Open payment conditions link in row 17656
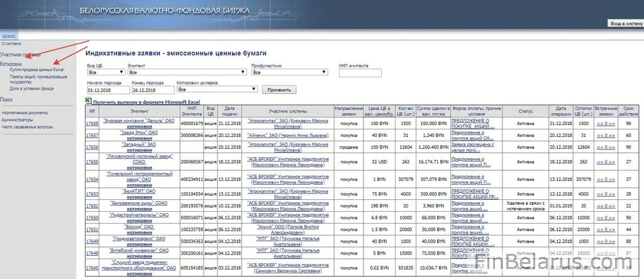The image size is (644, 279). point(473,147)
